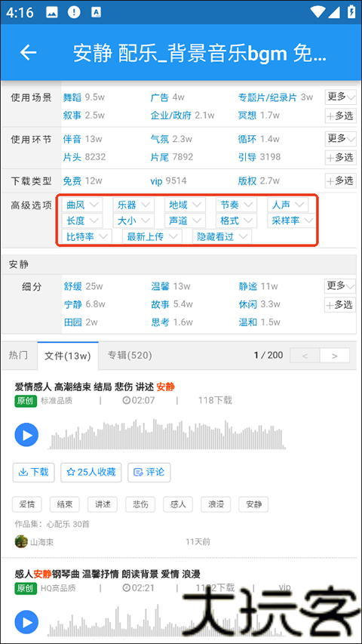Click waveform of 爱情感人 track
This screenshot has width=362, height=644.
(167, 434)
